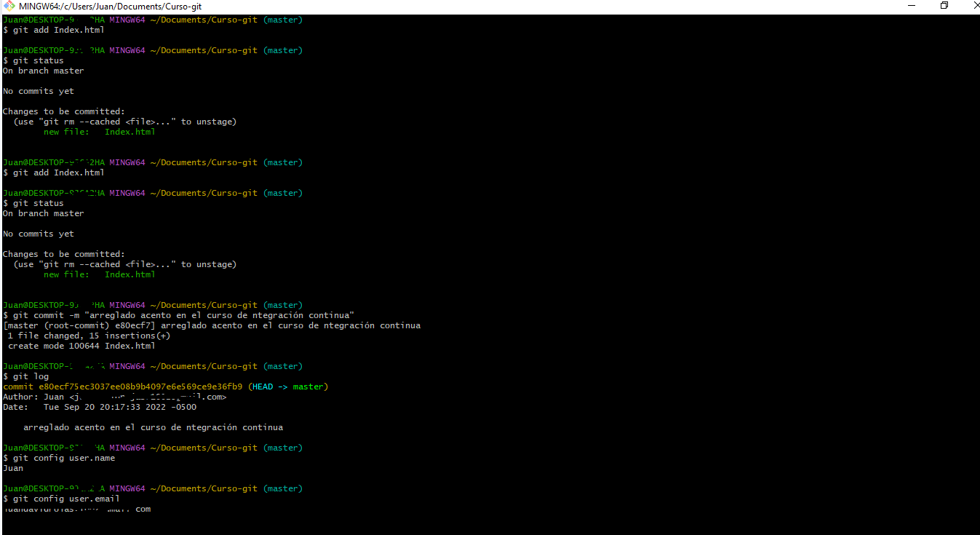The width and height of the screenshot is (980, 535).
Task: Open the Git Bash icon in the title bar
Action: point(9,6)
